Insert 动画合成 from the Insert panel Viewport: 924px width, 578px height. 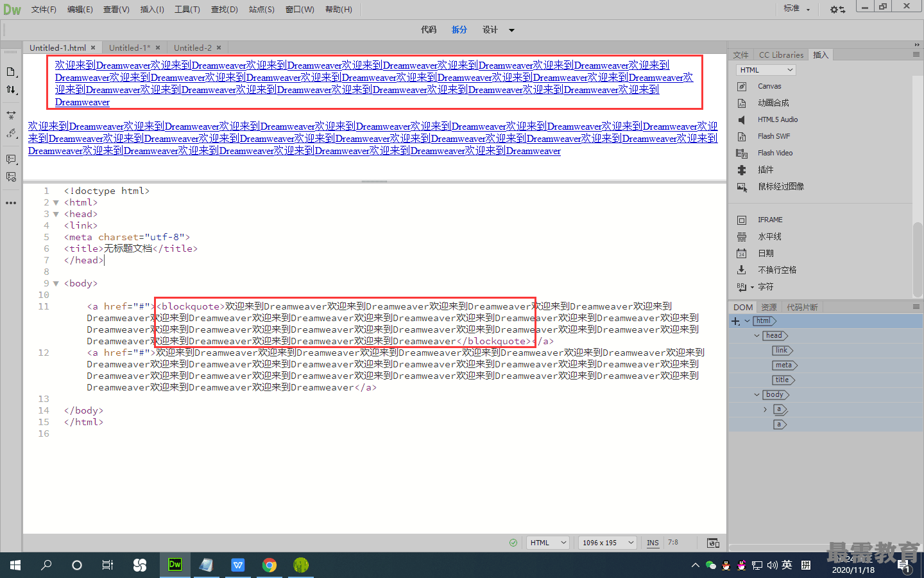click(773, 103)
